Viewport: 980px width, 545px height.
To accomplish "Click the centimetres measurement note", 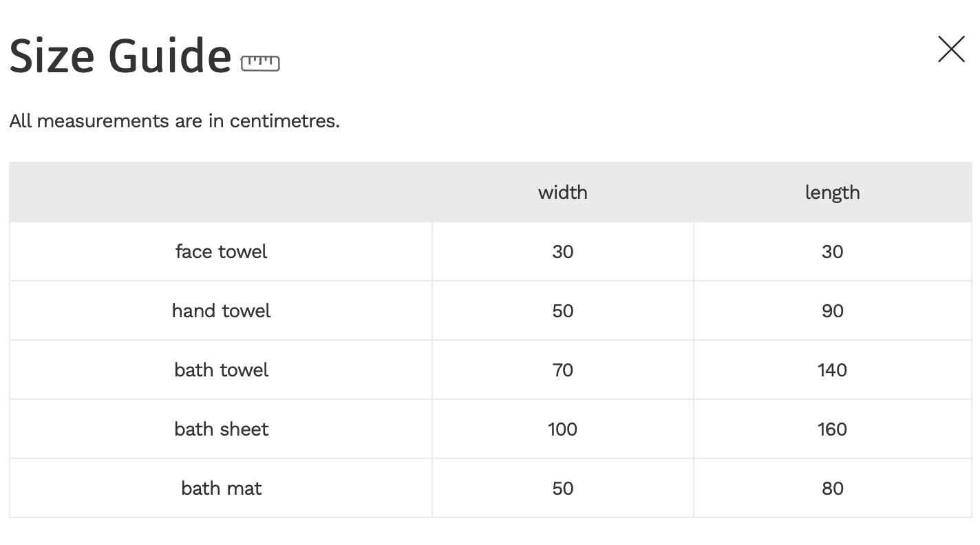I will tap(174, 121).
